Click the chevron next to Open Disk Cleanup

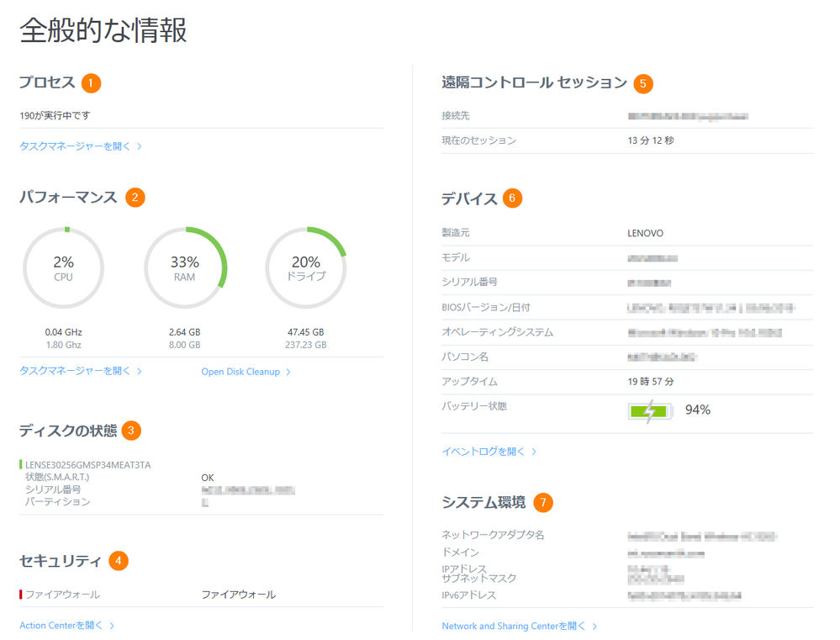point(288,372)
